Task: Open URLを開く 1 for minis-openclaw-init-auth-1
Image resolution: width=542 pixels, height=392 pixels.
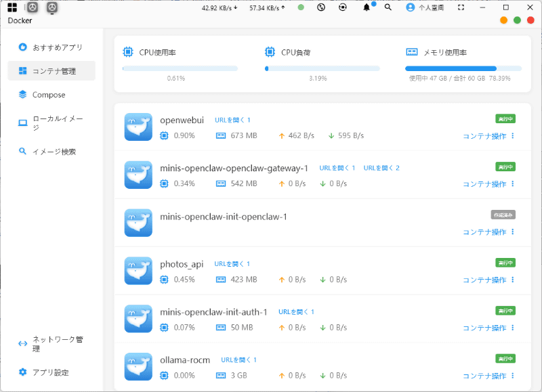Action: tap(296, 312)
